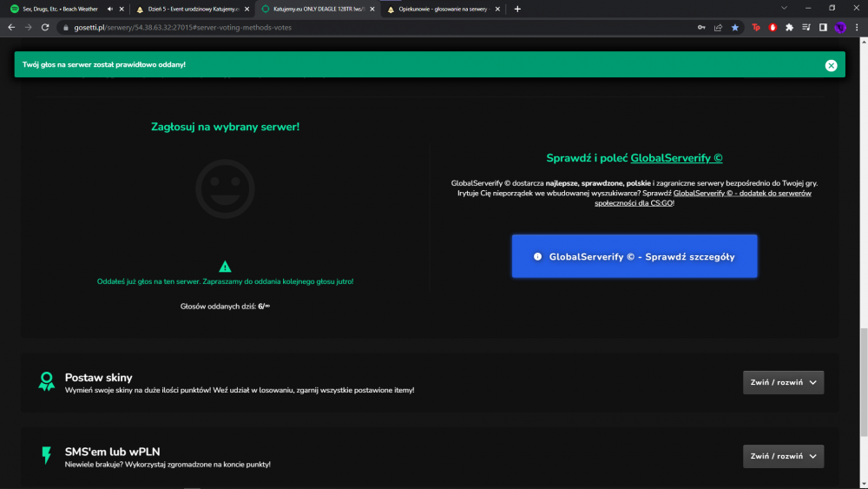Click the Postaw skiny title text
868x489 pixels.
(x=99, y=378)
